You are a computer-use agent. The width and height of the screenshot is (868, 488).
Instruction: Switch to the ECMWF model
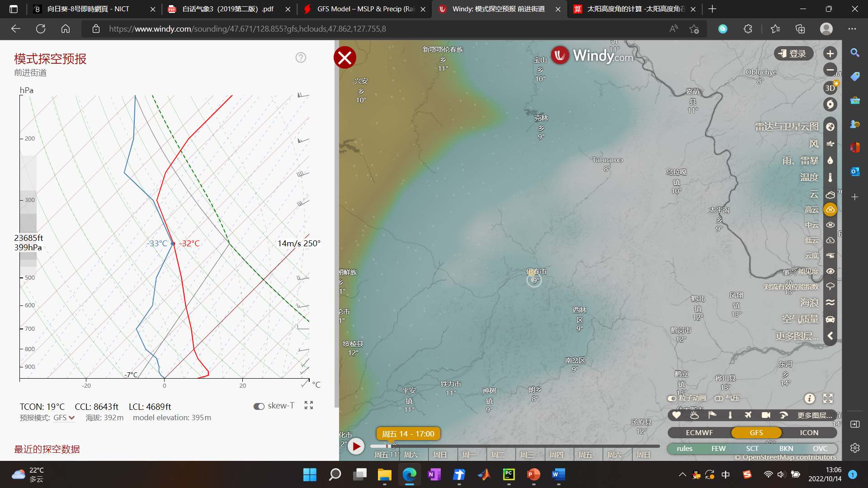click(699, 432)
